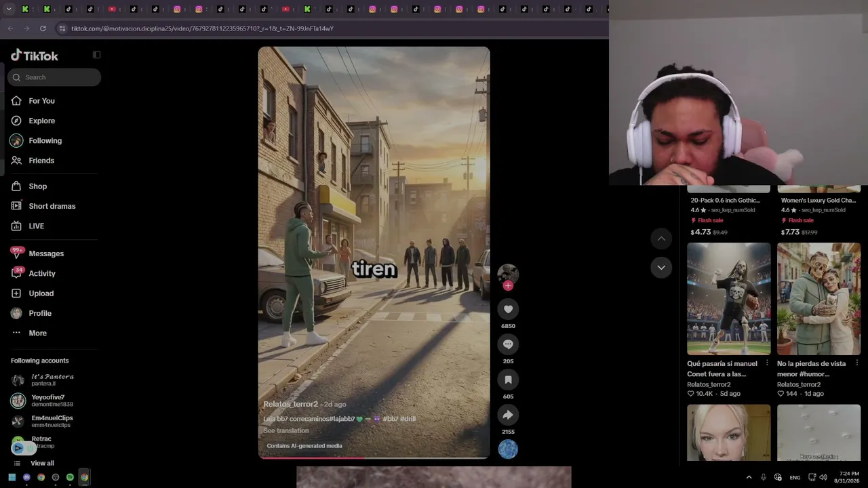Open the No la pierdas de vista title
The image size is (868, 488).
point(812,369)
